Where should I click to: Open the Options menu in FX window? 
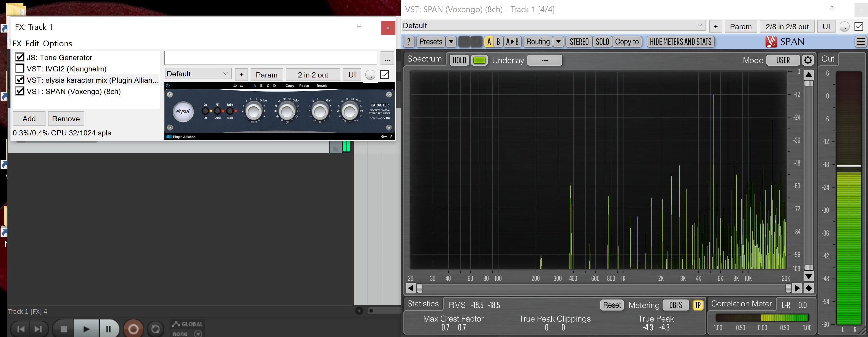click(57, 44)
